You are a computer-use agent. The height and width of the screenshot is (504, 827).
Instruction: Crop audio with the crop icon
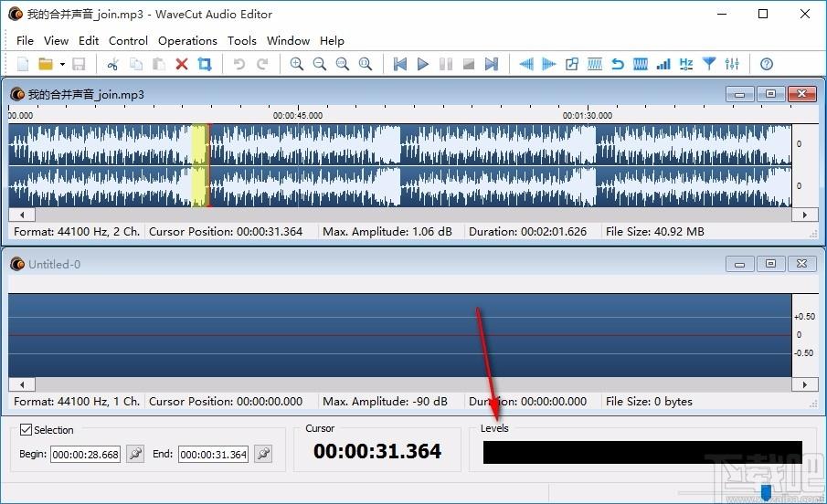(205, 64)
